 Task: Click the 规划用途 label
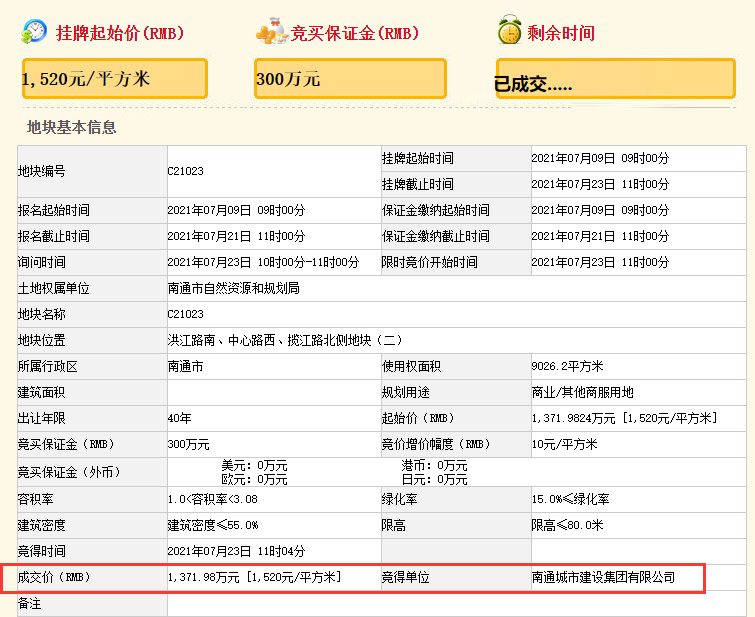pyautogui.click(x=405, y=392)
